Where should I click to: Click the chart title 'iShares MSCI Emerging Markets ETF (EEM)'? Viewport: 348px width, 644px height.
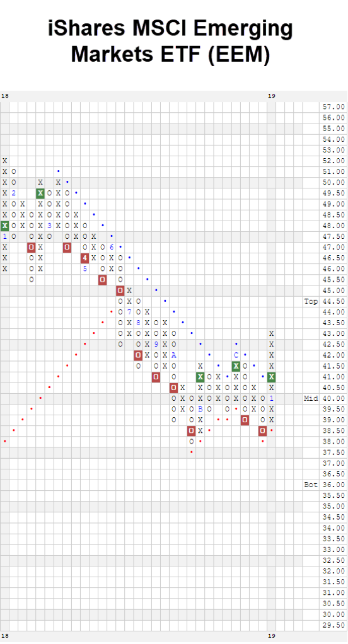(170, 41)
